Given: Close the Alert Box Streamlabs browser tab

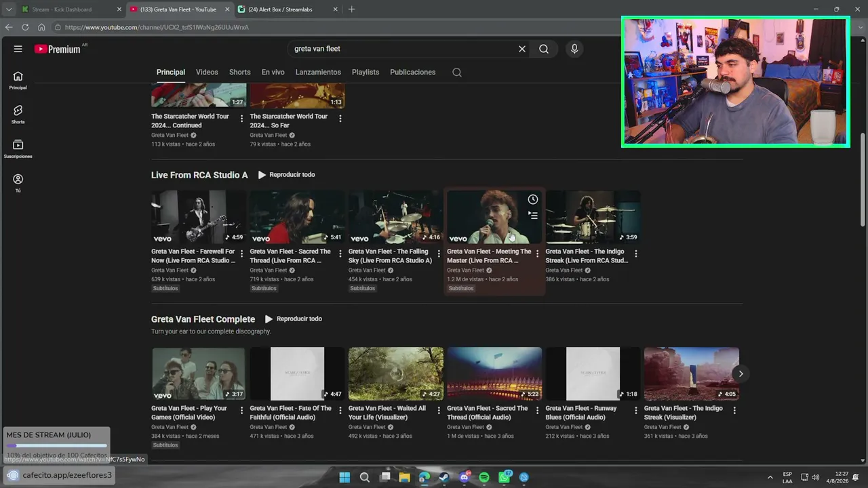Looking at the screenshot, I should (336, 9).
